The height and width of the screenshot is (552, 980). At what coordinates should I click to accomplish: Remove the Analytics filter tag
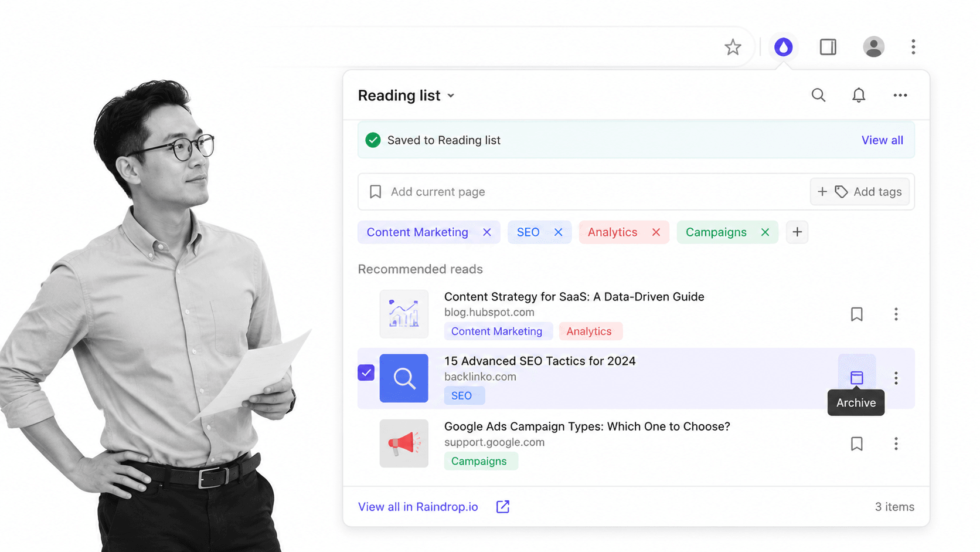656,232
